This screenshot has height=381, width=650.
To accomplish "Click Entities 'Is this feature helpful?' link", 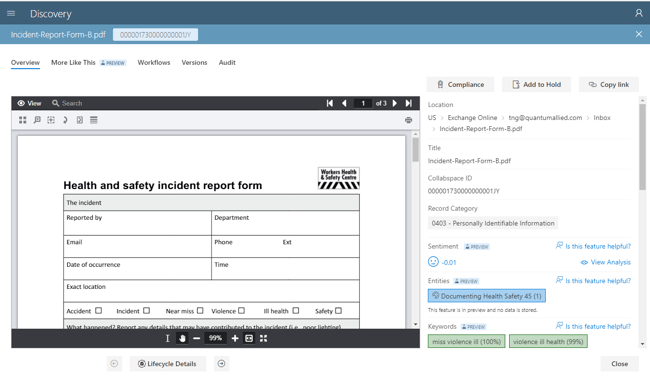I will 593,281.
